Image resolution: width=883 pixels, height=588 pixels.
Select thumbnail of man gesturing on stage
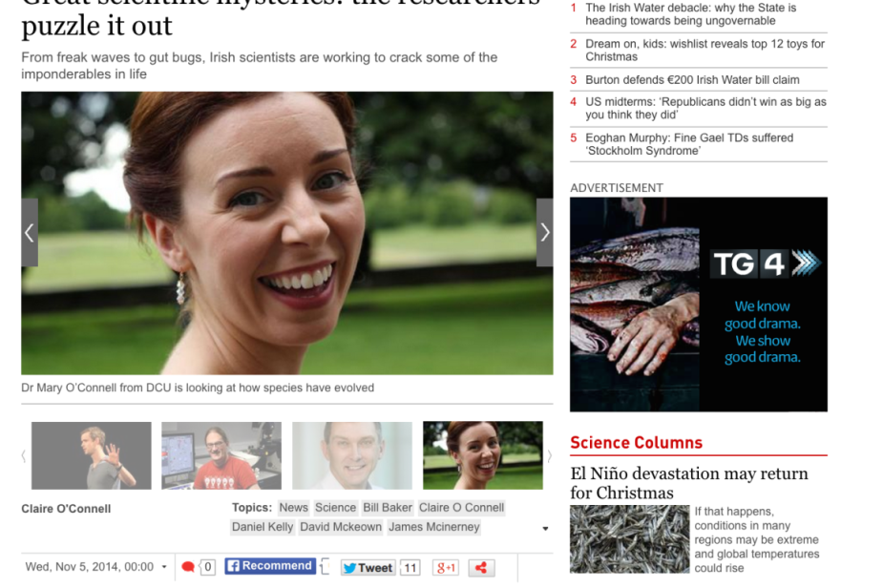pyautogui.click(x=92, y=455)
